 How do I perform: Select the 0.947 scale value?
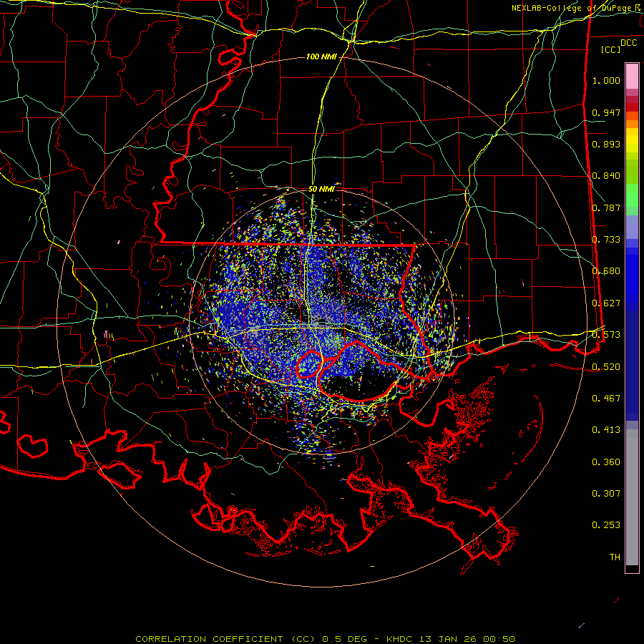click(606, 112)
